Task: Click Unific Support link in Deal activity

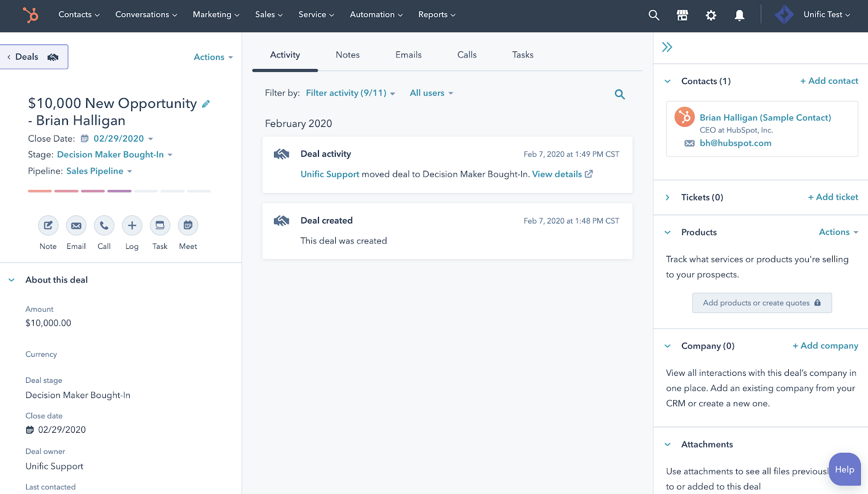Action: coord(330,174)
